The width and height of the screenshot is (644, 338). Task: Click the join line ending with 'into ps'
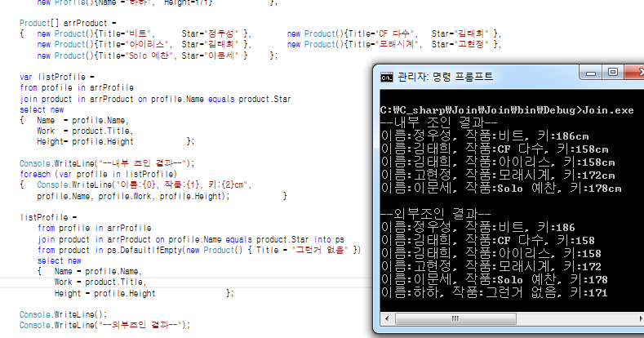[190, 239]
